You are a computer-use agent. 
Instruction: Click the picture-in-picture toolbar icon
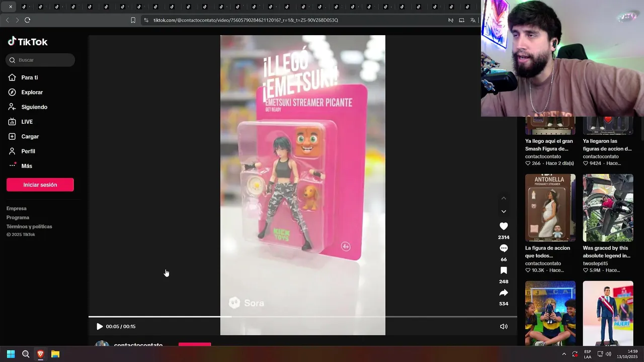click(x=461, y=20)
